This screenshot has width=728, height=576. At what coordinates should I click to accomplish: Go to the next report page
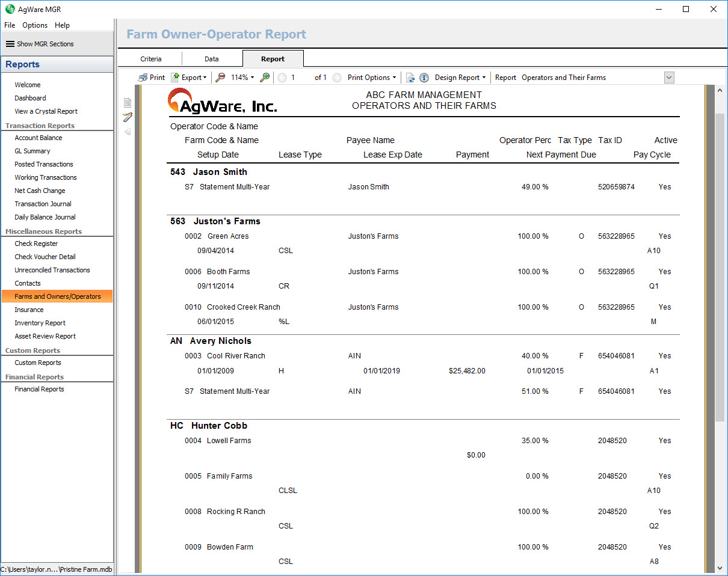point(337,78)
